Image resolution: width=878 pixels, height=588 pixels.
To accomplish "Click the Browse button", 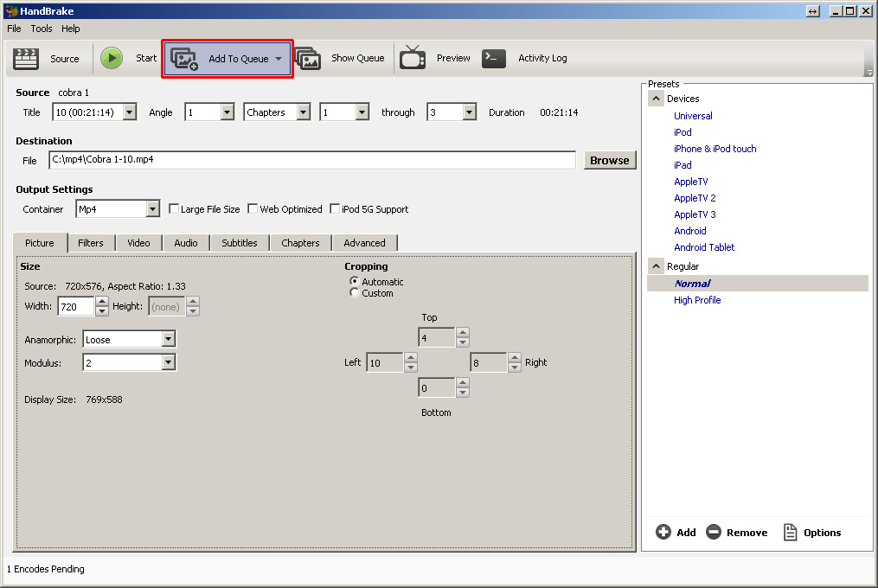I will pos(610,160).
